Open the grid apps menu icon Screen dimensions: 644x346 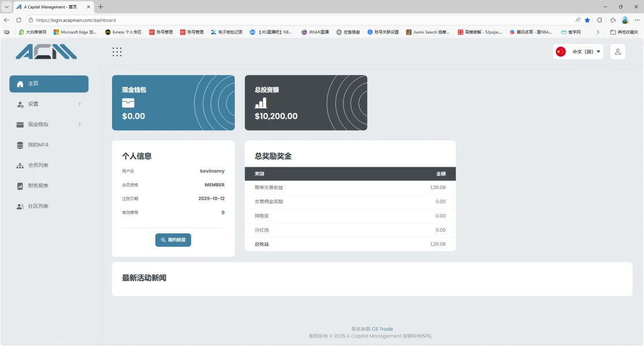coord(117,52)
